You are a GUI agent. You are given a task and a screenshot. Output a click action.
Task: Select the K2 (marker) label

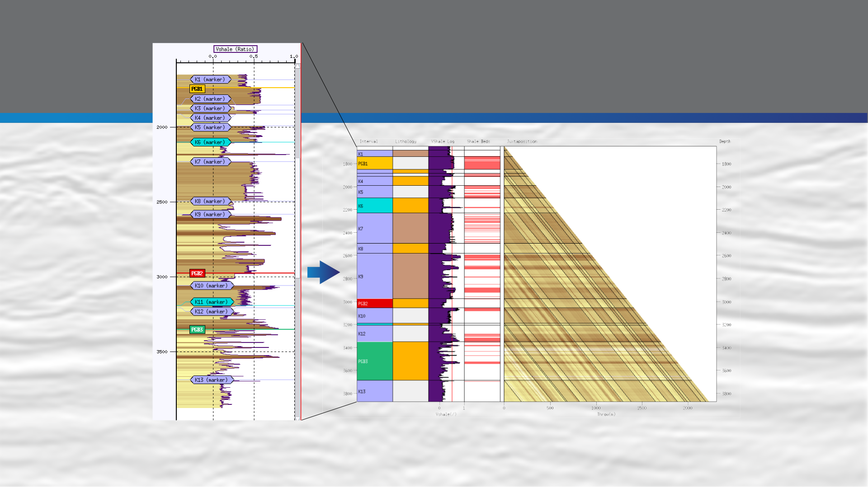(211, 99)
